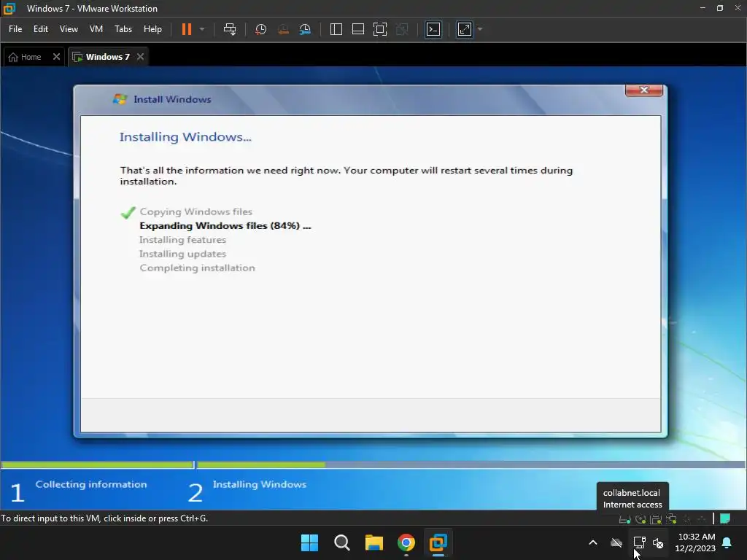The image size is (747, 560).
Task: Click the stretch guest display icon
Action: tap(465, 29)
